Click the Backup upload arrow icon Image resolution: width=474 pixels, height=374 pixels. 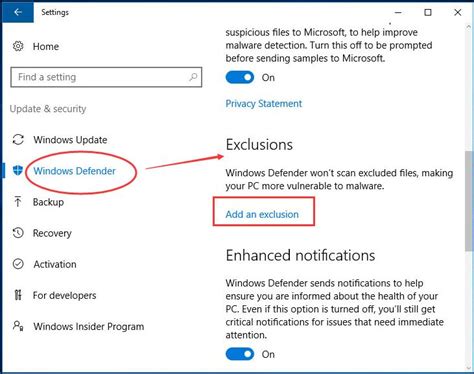[x=18, y=202]
